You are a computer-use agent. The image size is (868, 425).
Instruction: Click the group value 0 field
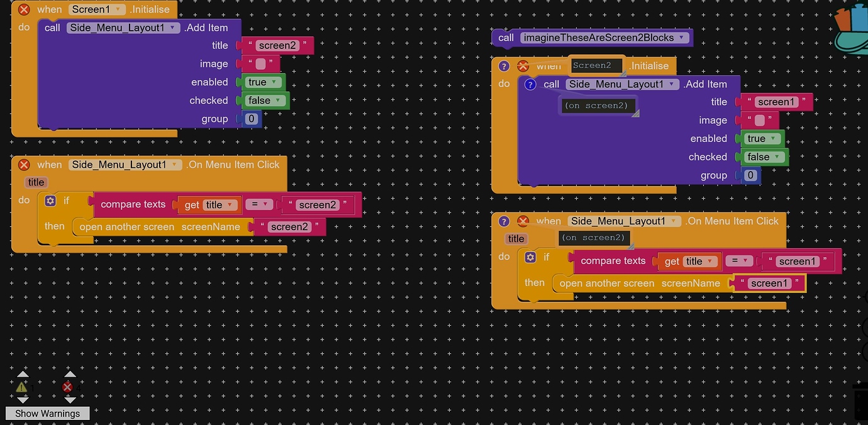tap(251, 118)
